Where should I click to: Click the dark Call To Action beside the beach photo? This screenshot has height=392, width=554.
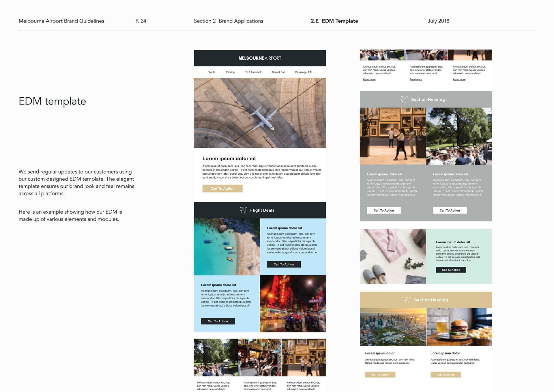(x=284, y=264)
